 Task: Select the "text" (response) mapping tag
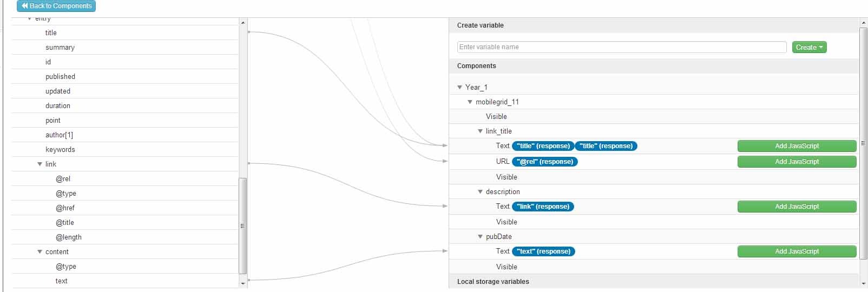pos(543,251)
